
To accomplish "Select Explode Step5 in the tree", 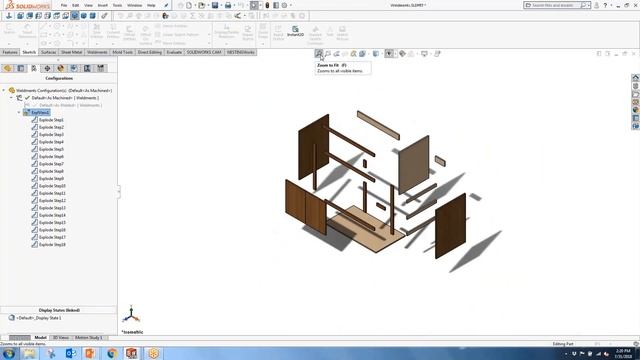I will 51,149.
